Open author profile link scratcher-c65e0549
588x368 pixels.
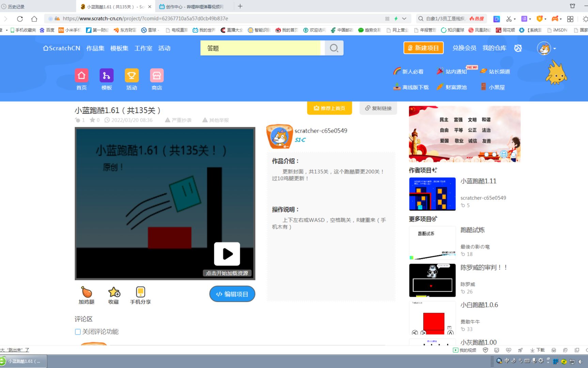coord(321,131)
